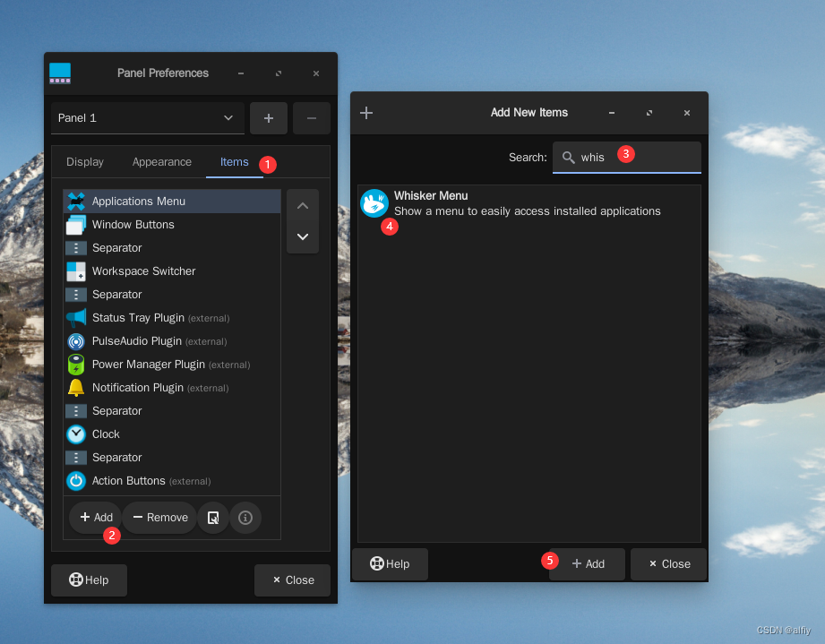Click Close button in Add New Items
The height and width of the screenshot is (644, 825).
tap(669, 564)
